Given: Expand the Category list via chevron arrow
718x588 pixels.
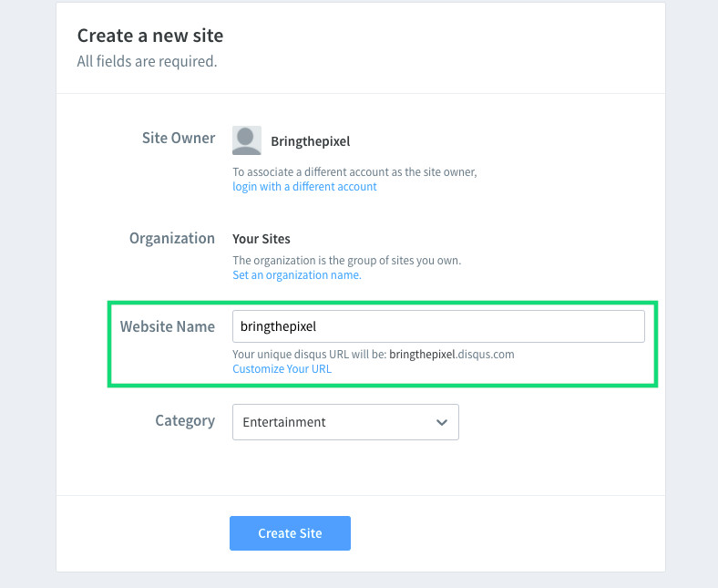Looking at the screenshot, I should (441, 422).
